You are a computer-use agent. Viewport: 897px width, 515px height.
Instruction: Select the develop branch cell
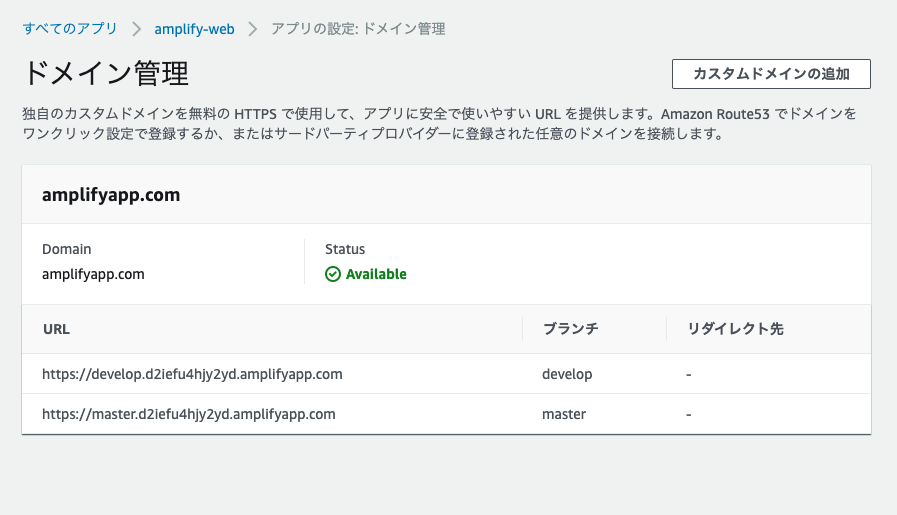point(567,374)
